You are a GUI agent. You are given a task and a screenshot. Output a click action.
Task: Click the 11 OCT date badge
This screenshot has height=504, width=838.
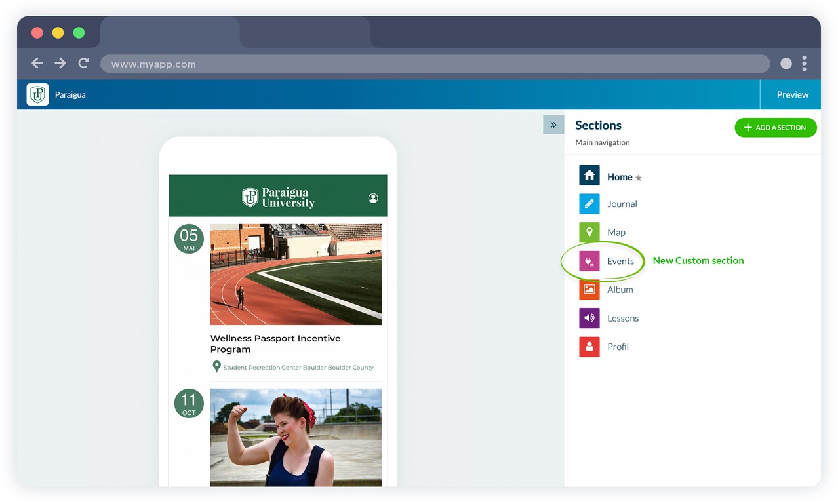pos(189,403)
